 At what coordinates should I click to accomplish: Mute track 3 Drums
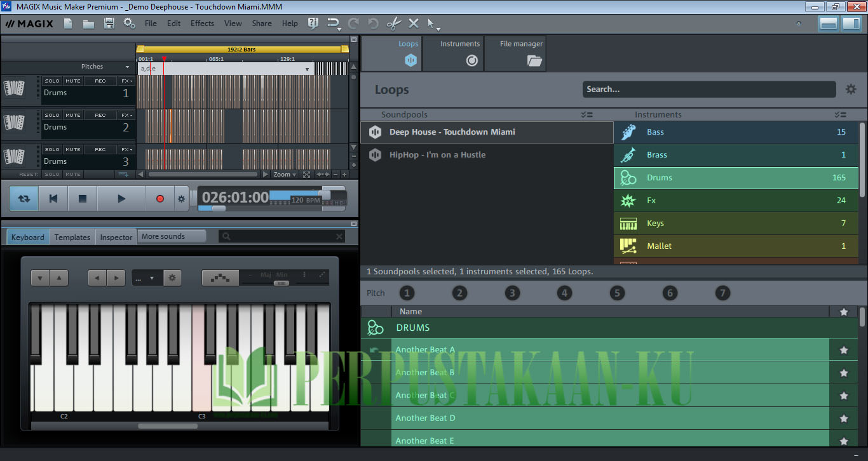(73, 149)
